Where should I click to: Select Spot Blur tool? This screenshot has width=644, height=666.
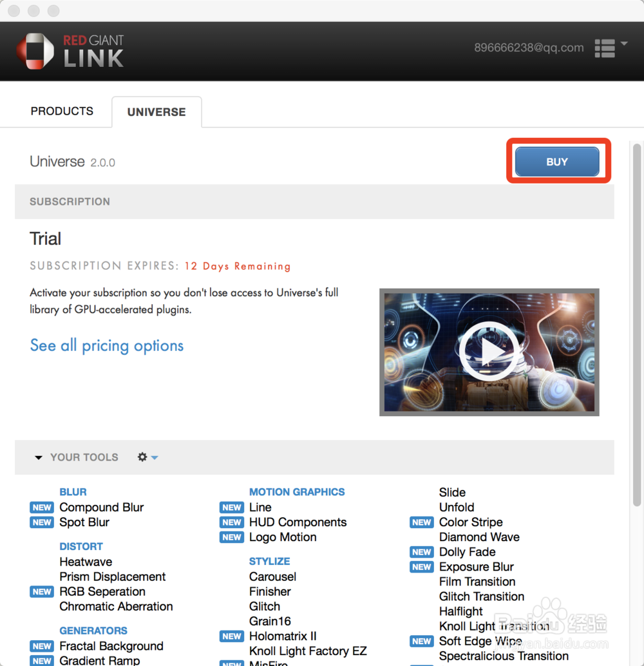click(84, 522)
